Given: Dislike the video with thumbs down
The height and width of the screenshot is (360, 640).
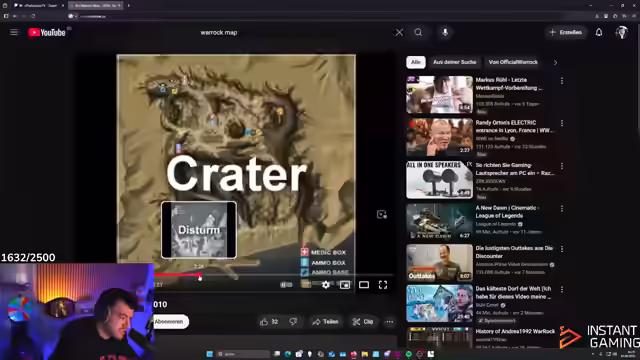Looking at the screenshot, I should 293,322.
